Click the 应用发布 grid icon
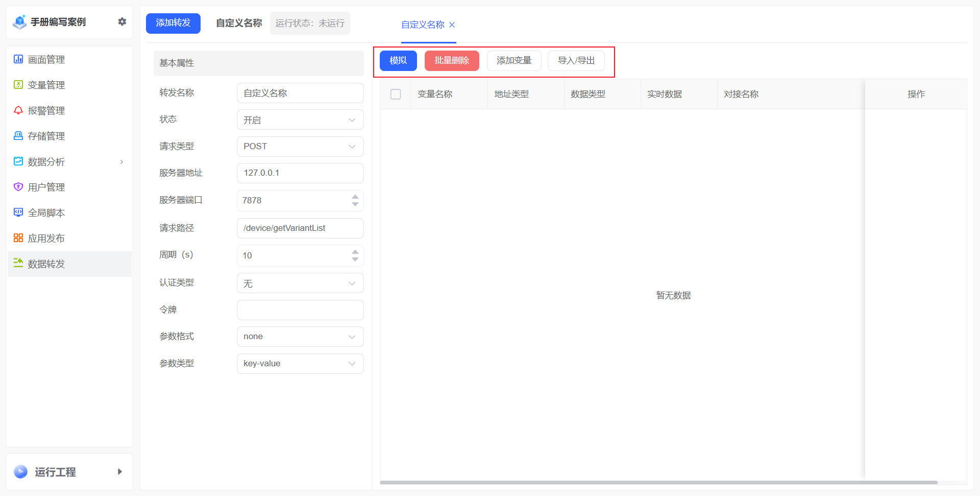This screenshot has width=980, height=496. 18,238
